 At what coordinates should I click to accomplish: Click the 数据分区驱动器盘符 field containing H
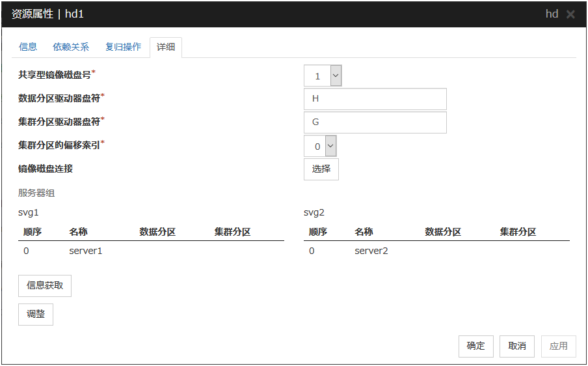pyautogui.click(x=375, y=99)
